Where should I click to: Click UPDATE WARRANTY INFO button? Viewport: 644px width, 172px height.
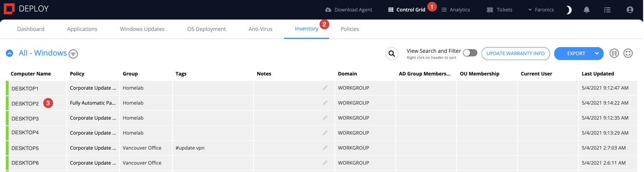tap(516, 54)
